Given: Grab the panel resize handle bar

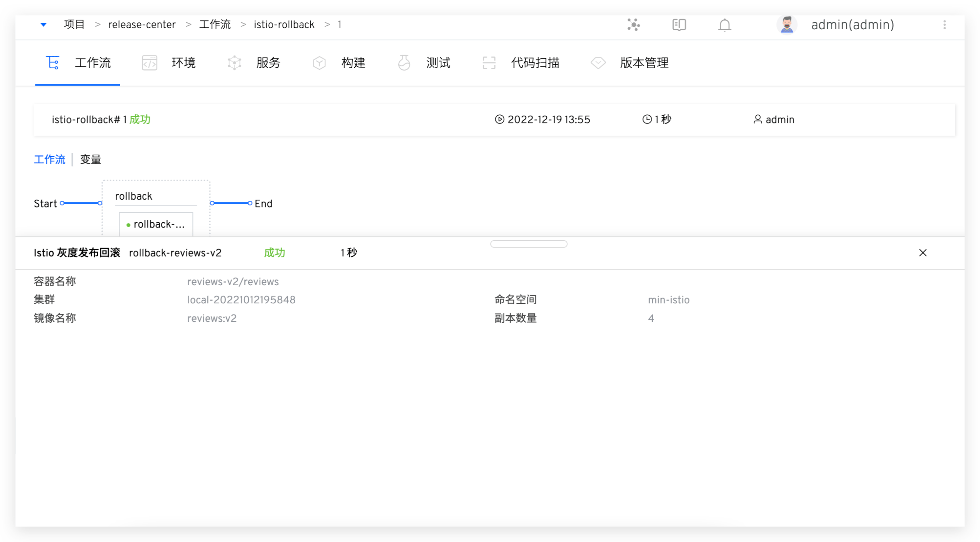Looking at the screenshot, I should (x=529, y=244).
